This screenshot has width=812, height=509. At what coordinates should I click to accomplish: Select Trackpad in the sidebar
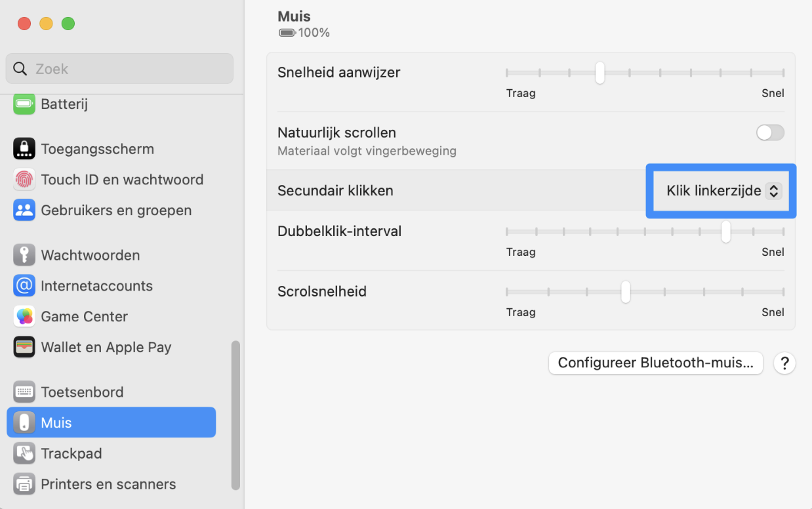[x=71, y=453]
